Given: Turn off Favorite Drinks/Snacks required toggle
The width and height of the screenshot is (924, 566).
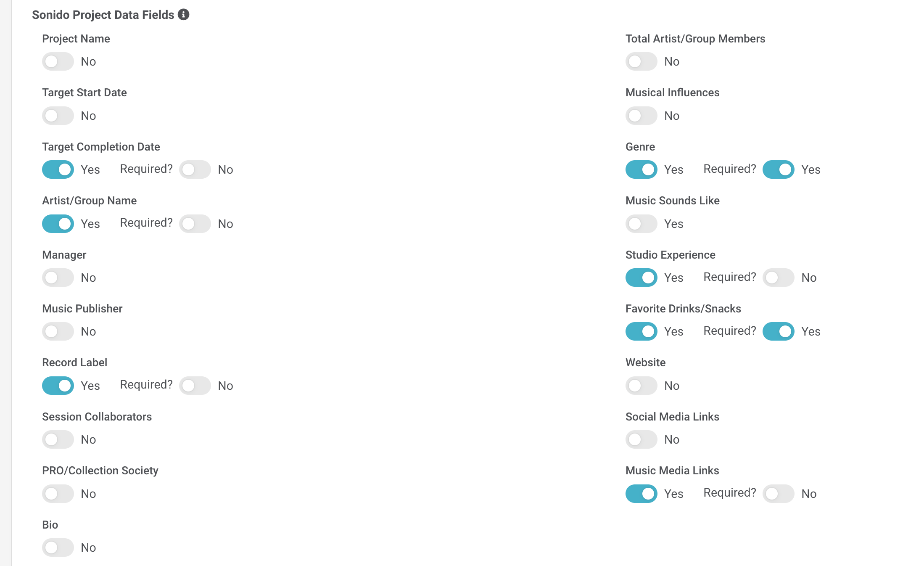Looking at the screenshot, I should (x=779, y=331).
